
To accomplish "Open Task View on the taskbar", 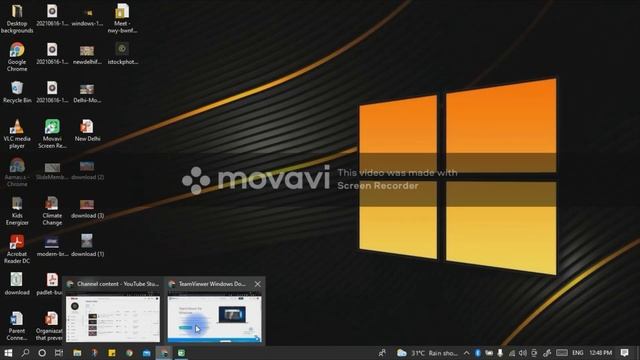I will pyautogui.click(x=59, y=353).
